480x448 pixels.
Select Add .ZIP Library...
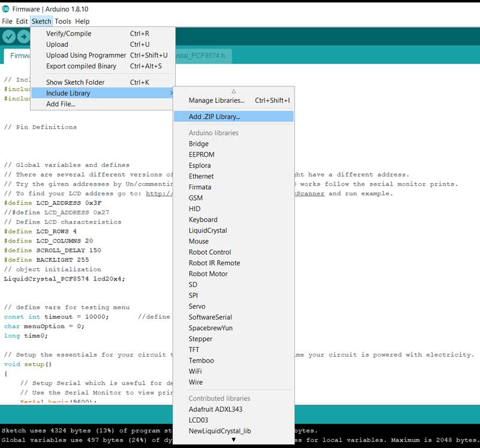233,117
